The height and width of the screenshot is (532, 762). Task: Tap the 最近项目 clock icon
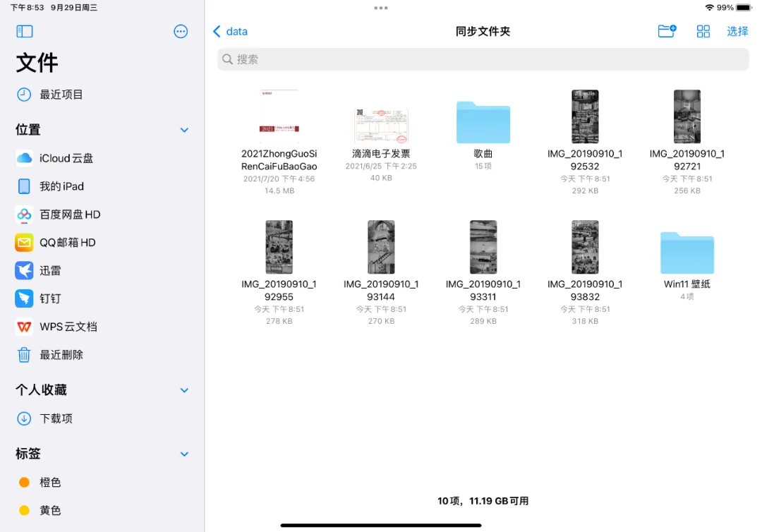click(24, 95)
